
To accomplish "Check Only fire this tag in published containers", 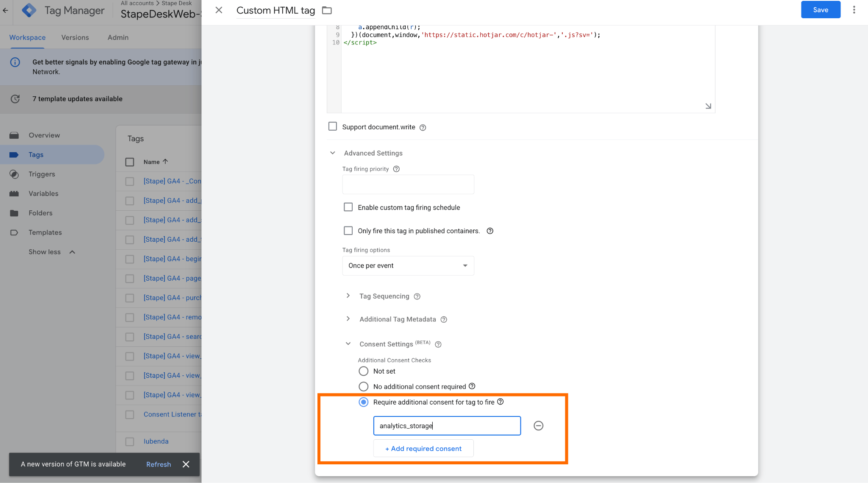I will click(348, 230).
